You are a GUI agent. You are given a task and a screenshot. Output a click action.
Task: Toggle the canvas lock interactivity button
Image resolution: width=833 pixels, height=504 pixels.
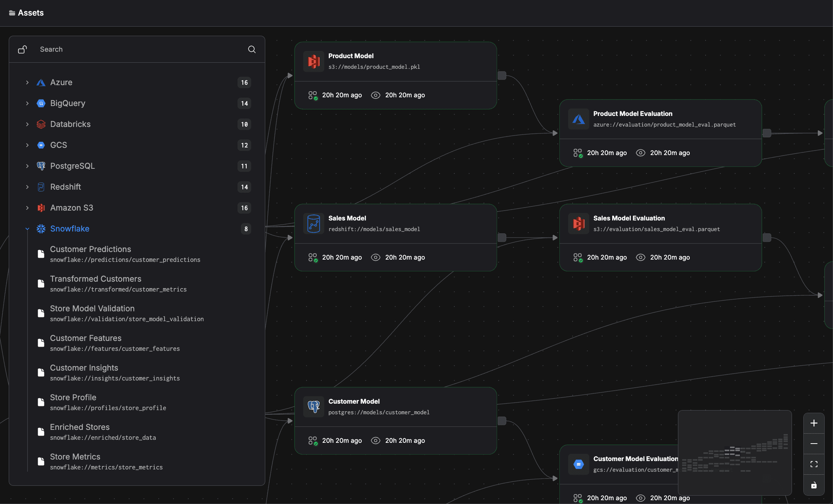tap(814, 485)
